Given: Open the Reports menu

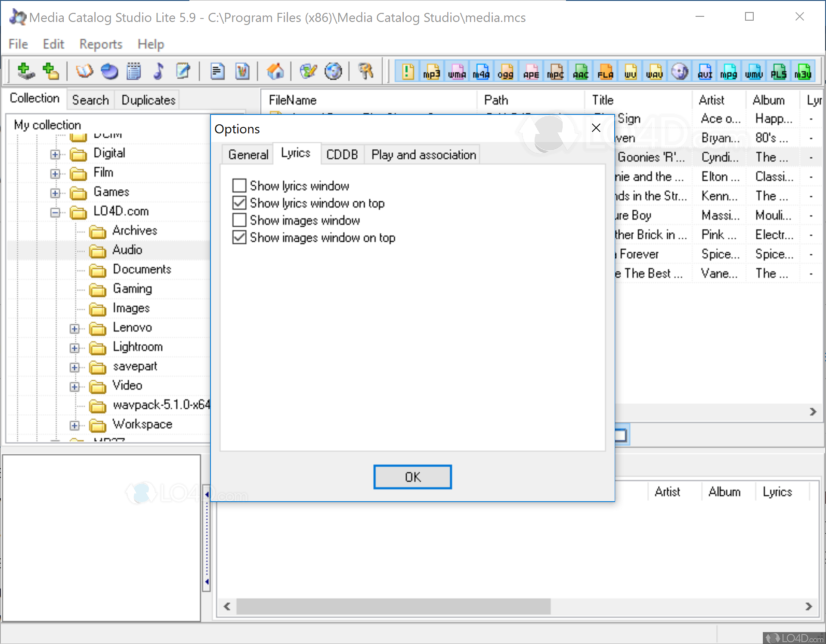Looking at the screenshot, I should click(100, 43).
